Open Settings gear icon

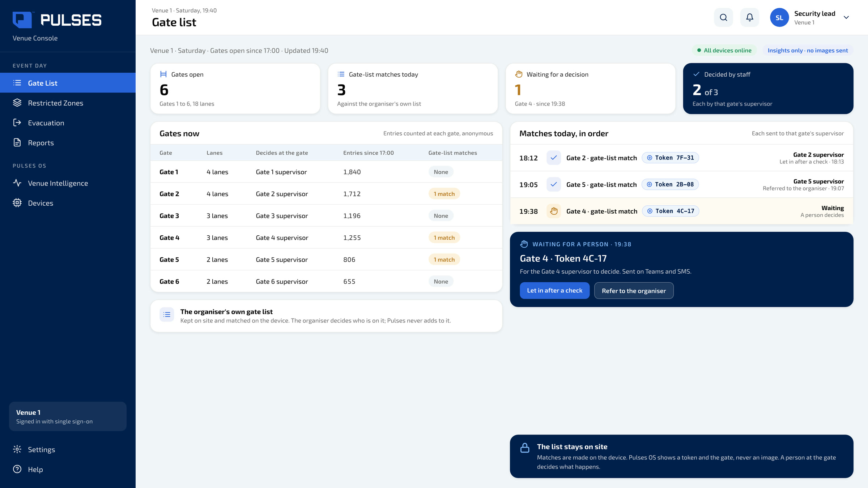point(17,449)
